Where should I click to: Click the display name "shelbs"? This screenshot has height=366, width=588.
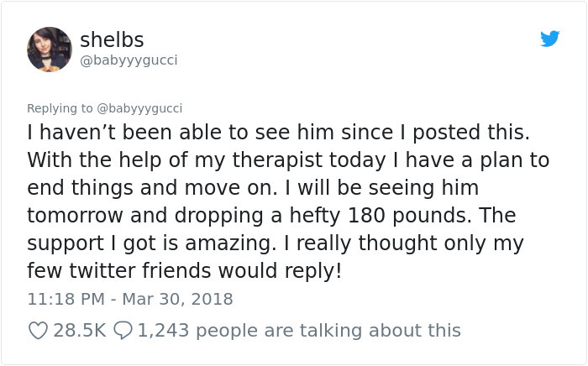click(112, 39)
